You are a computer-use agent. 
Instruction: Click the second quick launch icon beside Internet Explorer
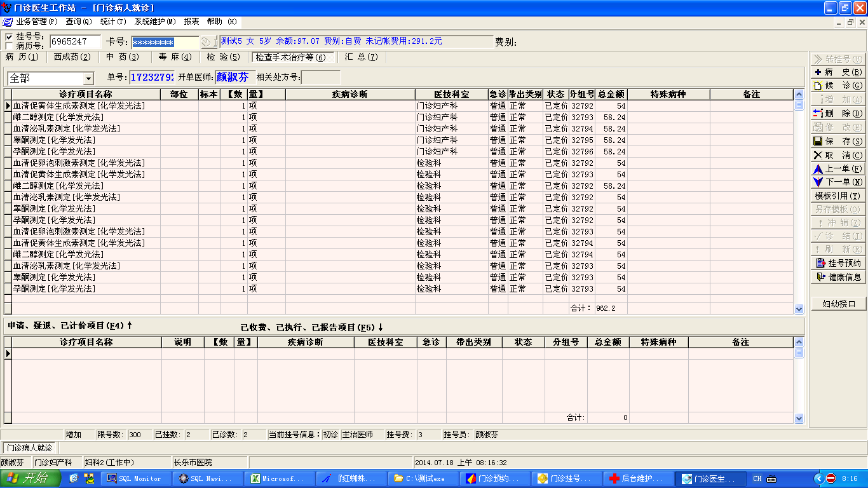click(x=88, y=478)
